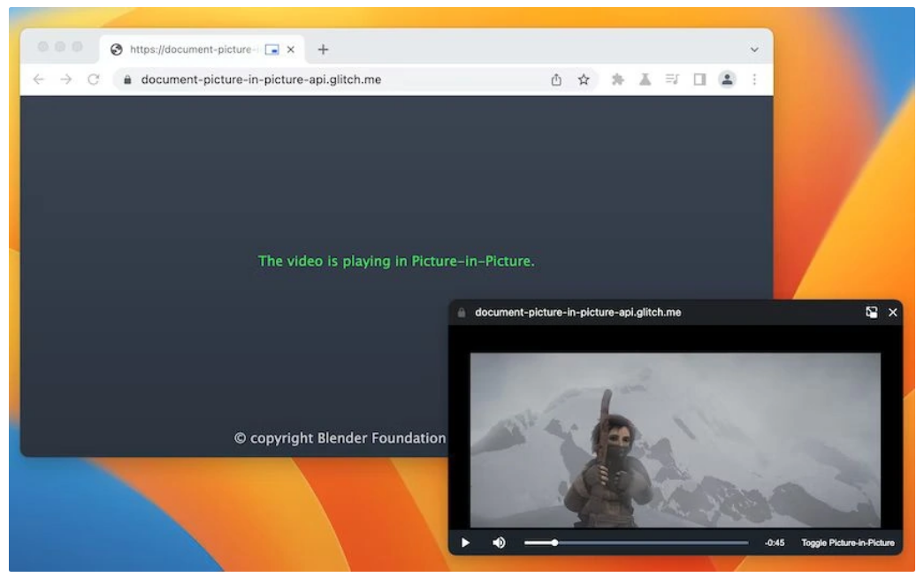Mute the video with the speaker icon
The image size is (924, 577).
(499, 543)
